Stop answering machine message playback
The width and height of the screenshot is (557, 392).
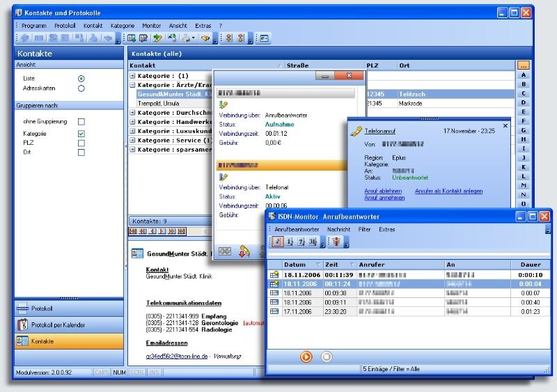(327, 356)
